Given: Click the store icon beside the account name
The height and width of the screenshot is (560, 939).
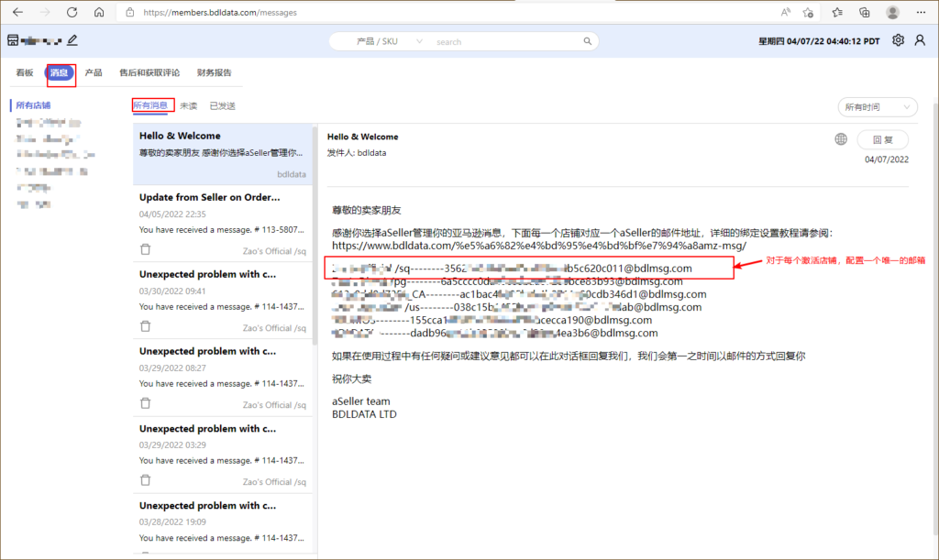Looking at the screenshot, I should point(13,40).
